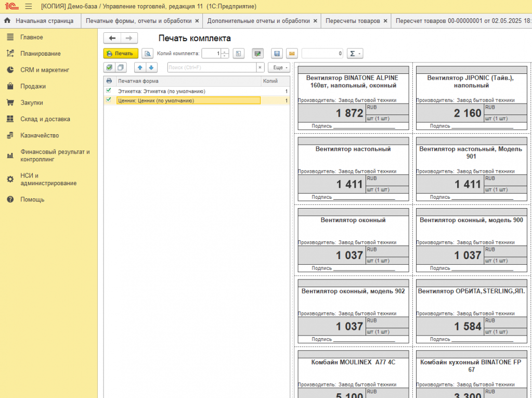Click the Поиск (Ctrl+F) search field
Screen dimensions: 532x398
[x=212, y=68]
